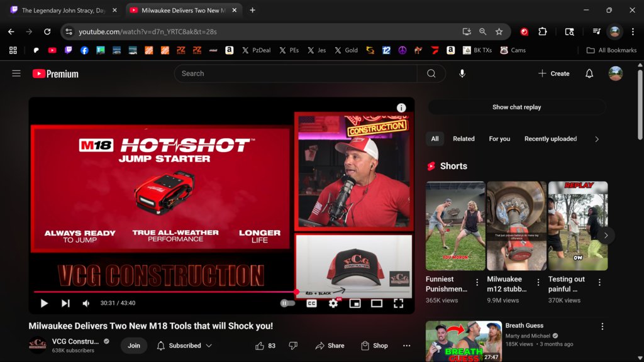Open the BK TXs bookmark
Image resolution: width=644 pixels, height=362 pixels.
477,50
